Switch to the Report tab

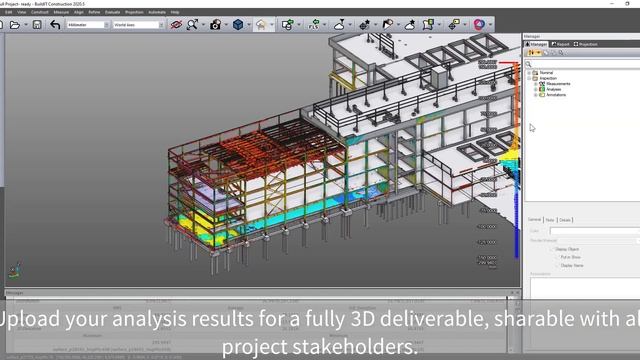pyautogui.click(x=560, y=44)
